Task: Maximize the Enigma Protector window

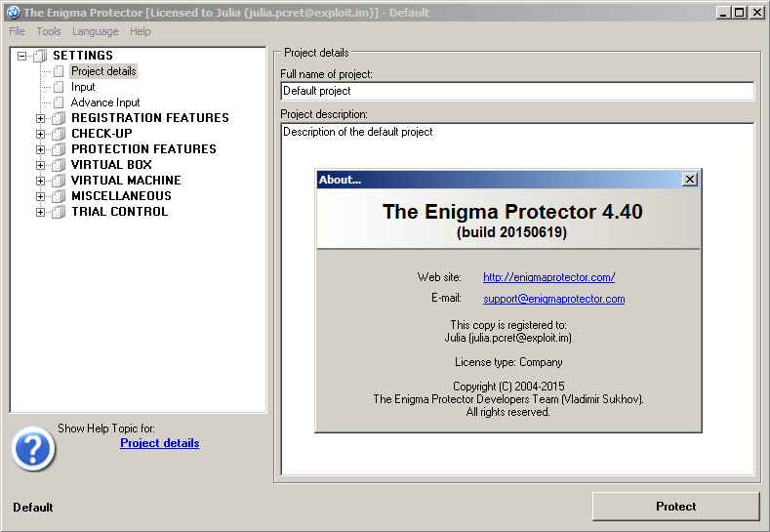Action: 740,13
